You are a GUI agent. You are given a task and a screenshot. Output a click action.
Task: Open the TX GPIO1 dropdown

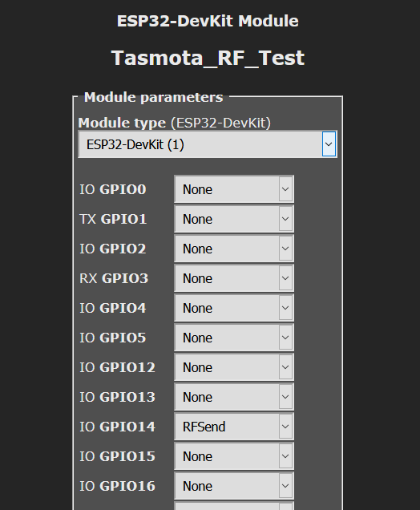(x=234, y=219)
